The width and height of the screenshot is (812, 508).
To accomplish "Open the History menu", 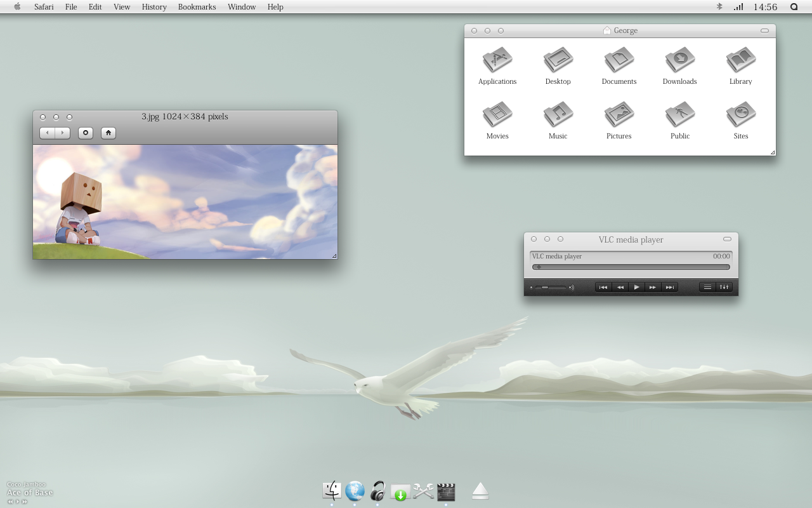I will [x=154, y=7].
